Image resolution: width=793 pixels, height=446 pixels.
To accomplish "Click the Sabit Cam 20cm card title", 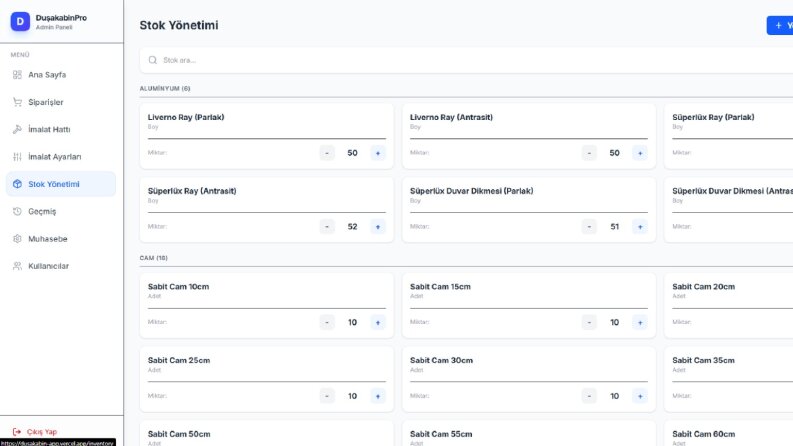I will [x=703, y=286].
